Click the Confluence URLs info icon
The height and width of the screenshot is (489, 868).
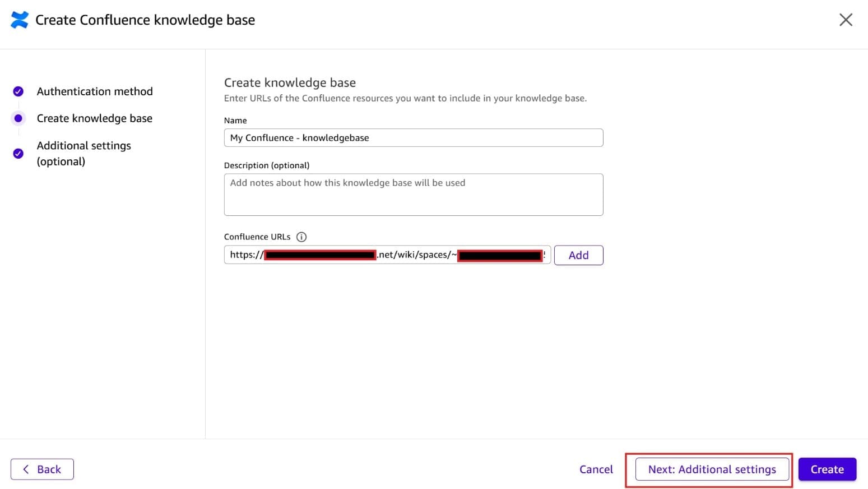click(301, 237)
